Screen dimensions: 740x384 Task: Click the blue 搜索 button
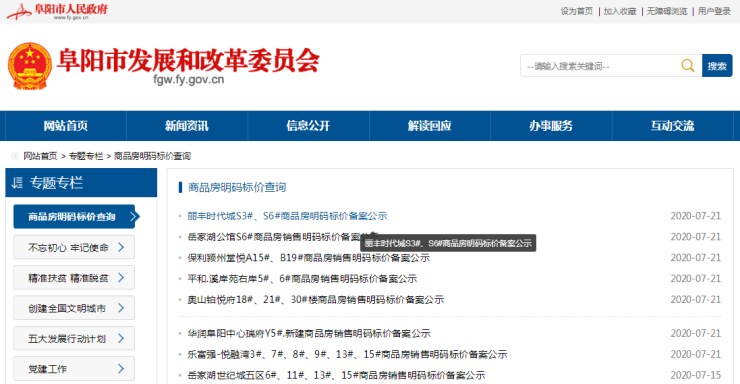click(x=717, y=66)
